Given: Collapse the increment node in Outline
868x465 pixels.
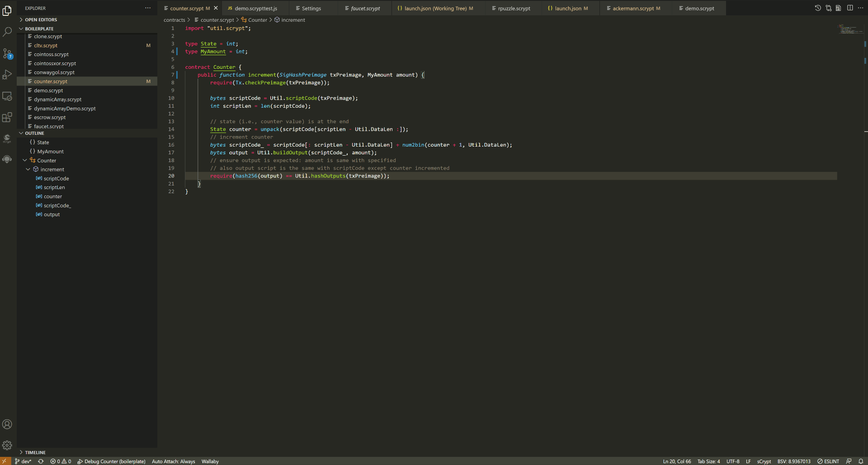Looking at the screenshot, I should tap(28, 170).
